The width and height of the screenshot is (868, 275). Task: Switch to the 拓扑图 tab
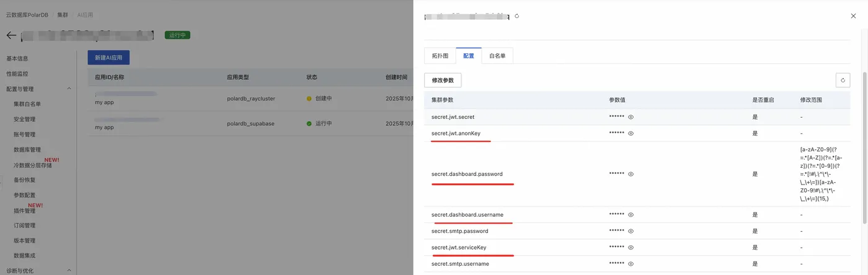440,56
